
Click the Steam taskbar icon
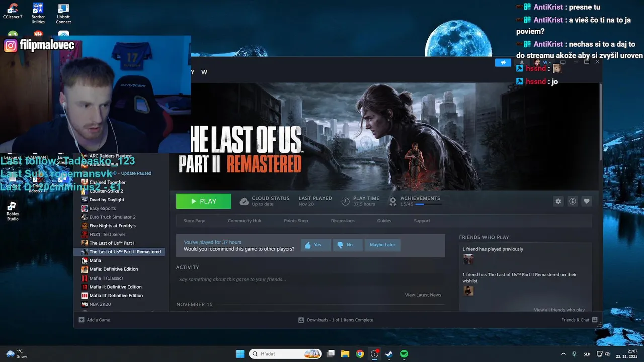(389, 354)
